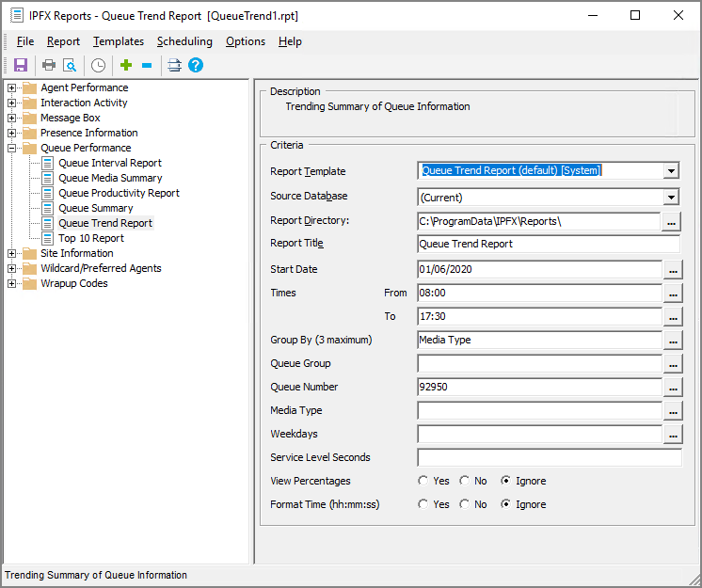
Task: Select Queue Trend Report in the tree
Action: click(105, 223)
